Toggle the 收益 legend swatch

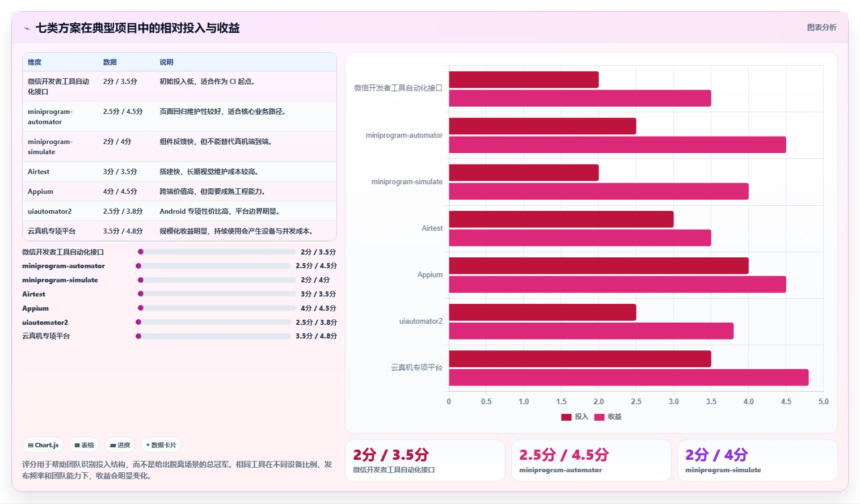click(599, 417)
